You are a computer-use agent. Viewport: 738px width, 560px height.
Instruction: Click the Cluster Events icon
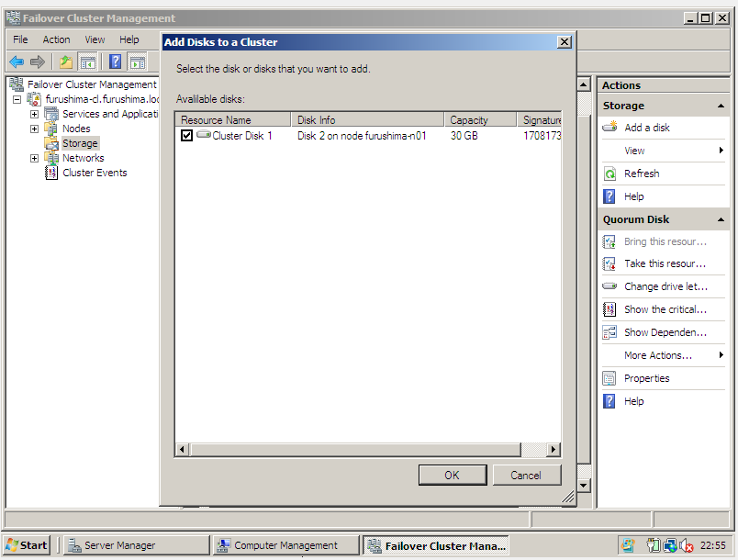tap(51, 173)
